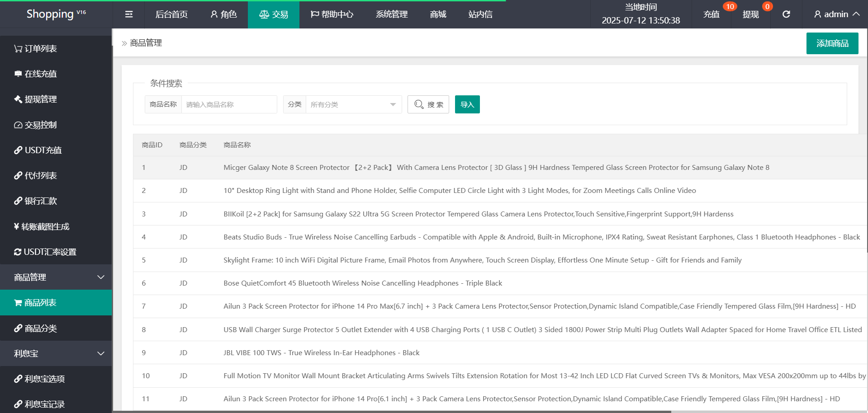Viewport: 868px width, 413px height.
Task: Click the link icon beside USDT充值
Action: click(x=18, y=150)
